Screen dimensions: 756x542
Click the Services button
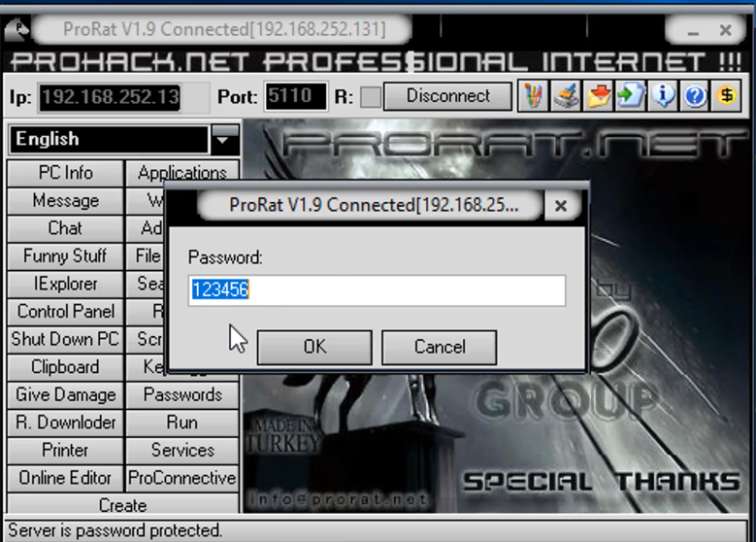click(x=182, y=451)
